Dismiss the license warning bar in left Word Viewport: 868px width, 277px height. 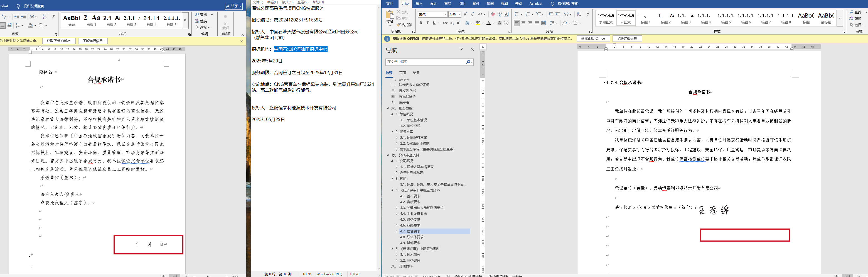click(241, 41)
